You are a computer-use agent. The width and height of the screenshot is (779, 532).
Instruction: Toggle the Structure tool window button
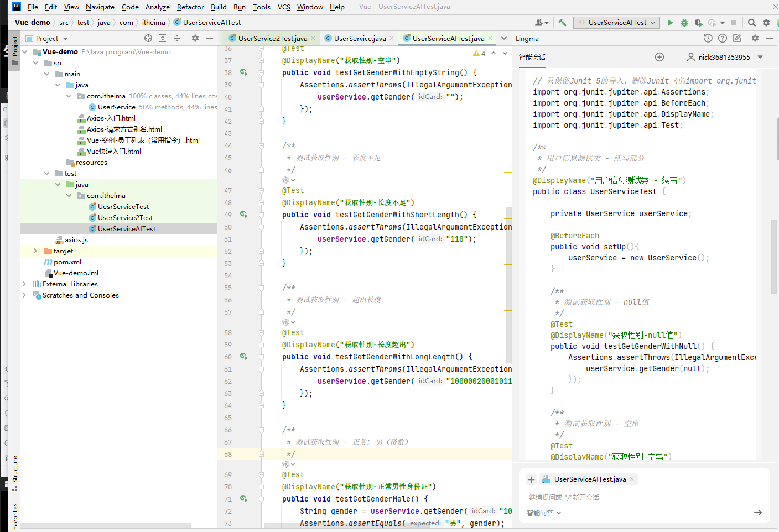(15, 473)
